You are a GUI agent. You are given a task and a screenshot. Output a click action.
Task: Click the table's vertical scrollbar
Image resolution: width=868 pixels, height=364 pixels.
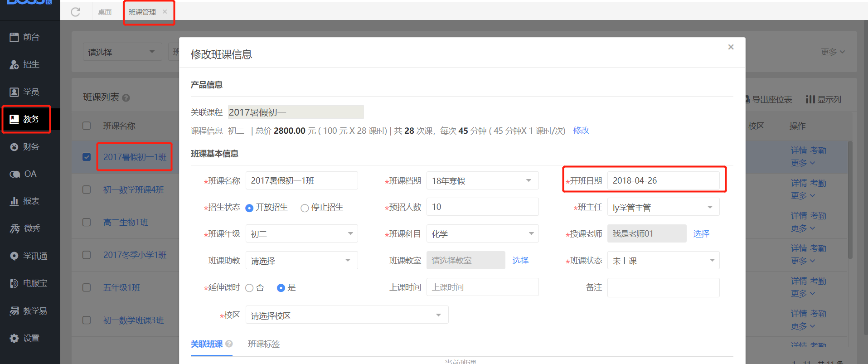(x=850, y=199)
